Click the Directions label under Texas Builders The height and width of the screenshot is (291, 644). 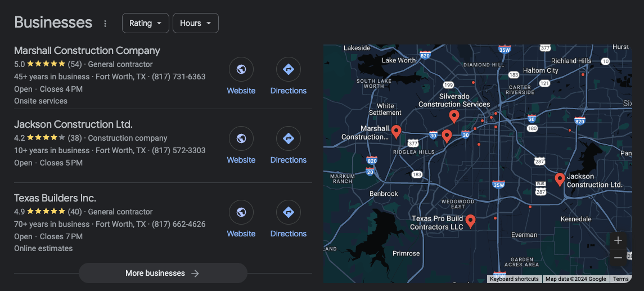pyautogui.click(x=289, y=234)
